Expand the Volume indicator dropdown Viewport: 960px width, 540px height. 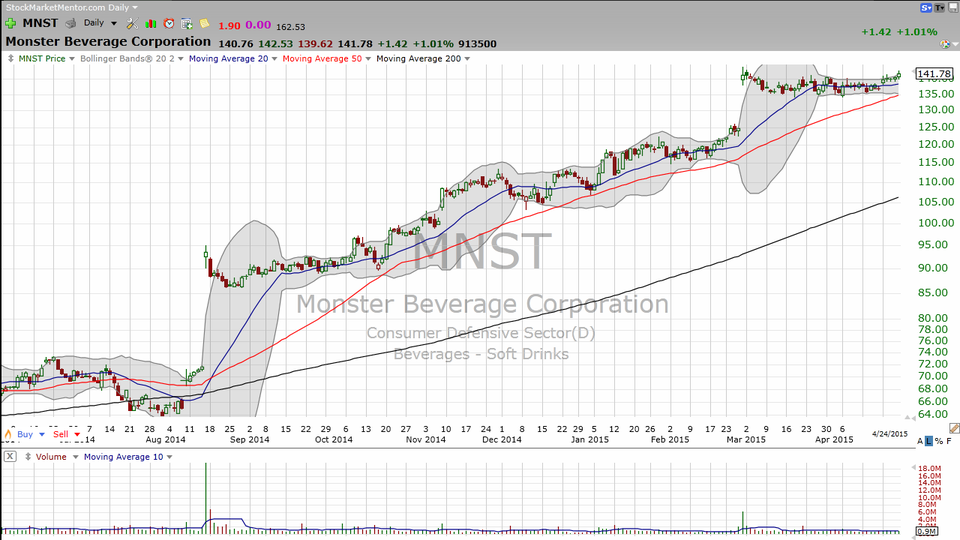tap(75, 457)
